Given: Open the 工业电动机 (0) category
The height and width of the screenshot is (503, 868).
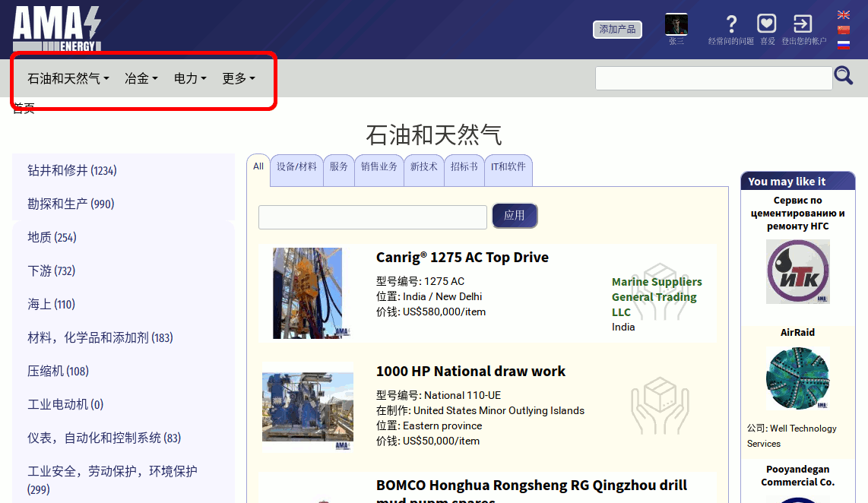Looking at the screenshot, I should pyautogui.click(x=65, y=404).
